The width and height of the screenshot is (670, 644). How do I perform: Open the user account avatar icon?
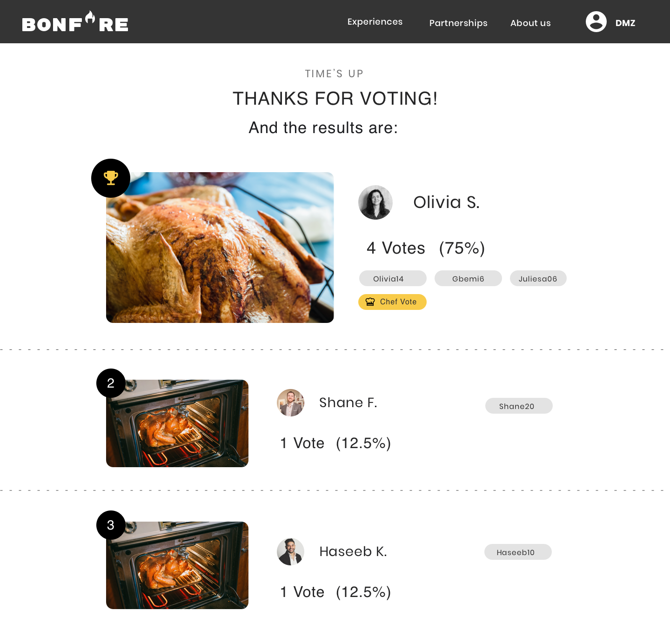click(596, 21)
